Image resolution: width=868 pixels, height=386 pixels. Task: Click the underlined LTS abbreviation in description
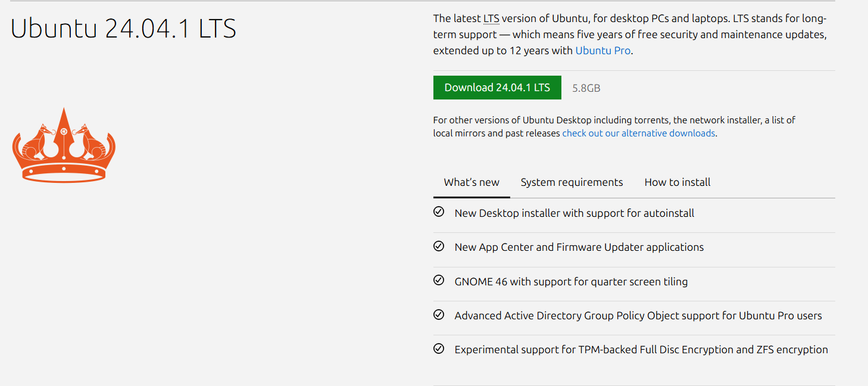(x=491, y=18)
